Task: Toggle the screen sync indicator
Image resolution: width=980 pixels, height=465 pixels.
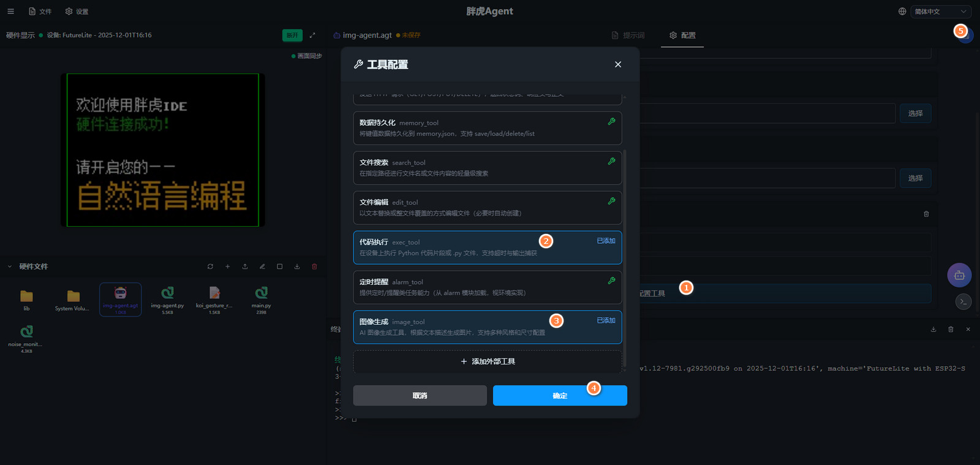Action: [307, 56]
